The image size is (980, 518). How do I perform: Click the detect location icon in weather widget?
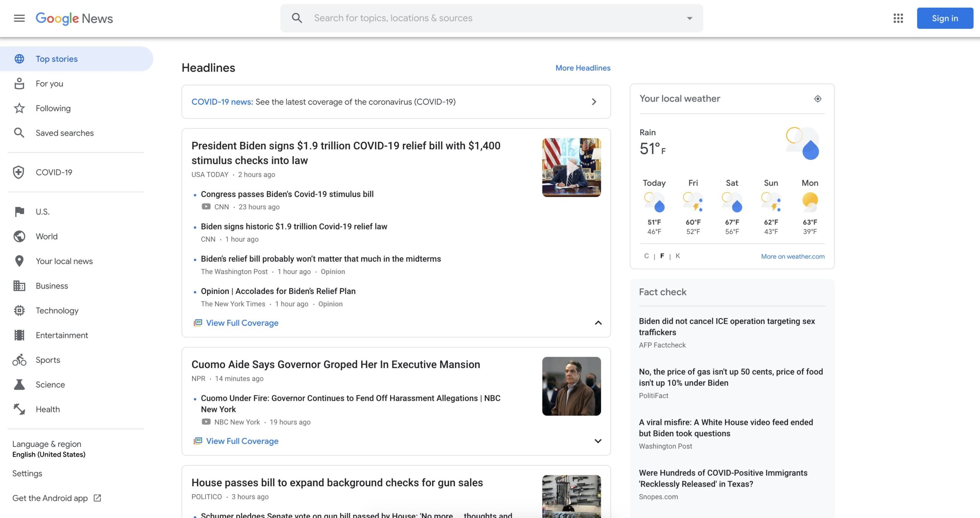pyautogui.click(x=817, y=98)
